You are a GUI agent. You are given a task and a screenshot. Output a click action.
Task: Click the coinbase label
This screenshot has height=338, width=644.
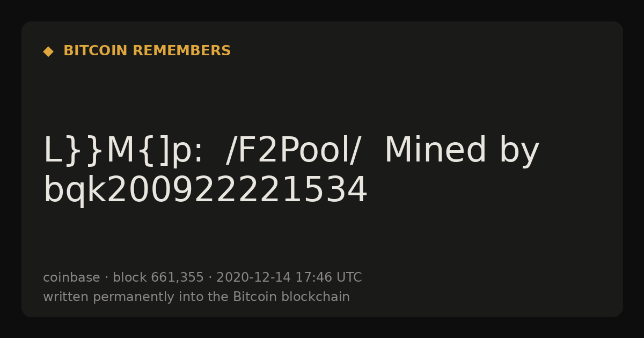(71, 278)
